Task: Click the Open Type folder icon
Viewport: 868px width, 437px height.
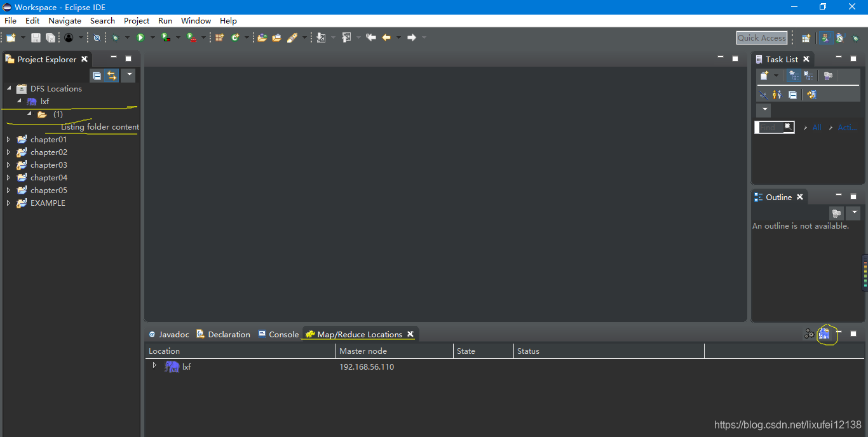Action: pos(262,37)
